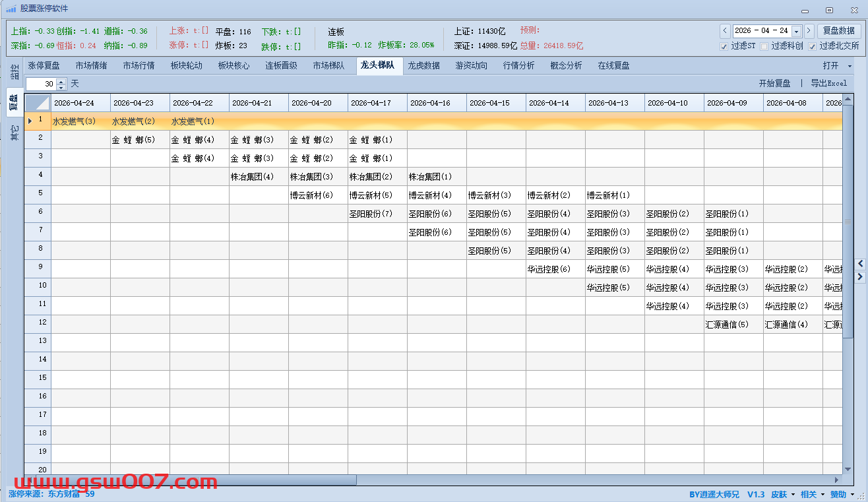Click row 1 indicator arrow

30,121
